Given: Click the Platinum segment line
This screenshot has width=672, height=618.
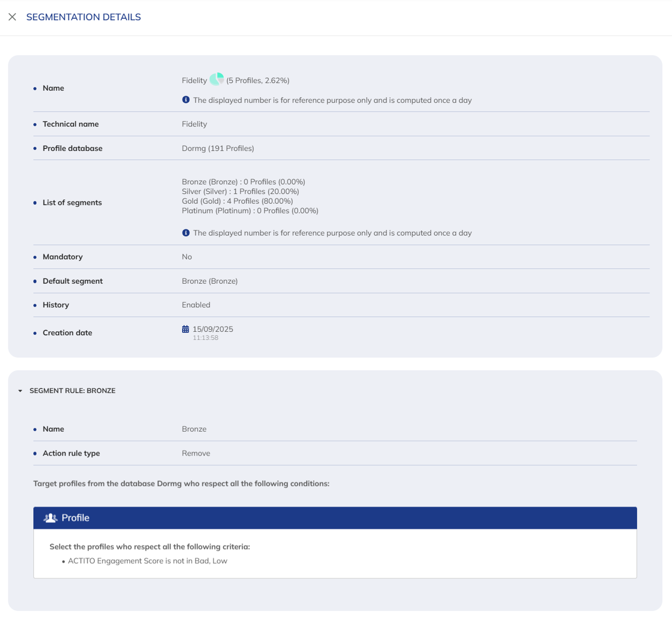Looking at the screenshot, I should point(250,211).
